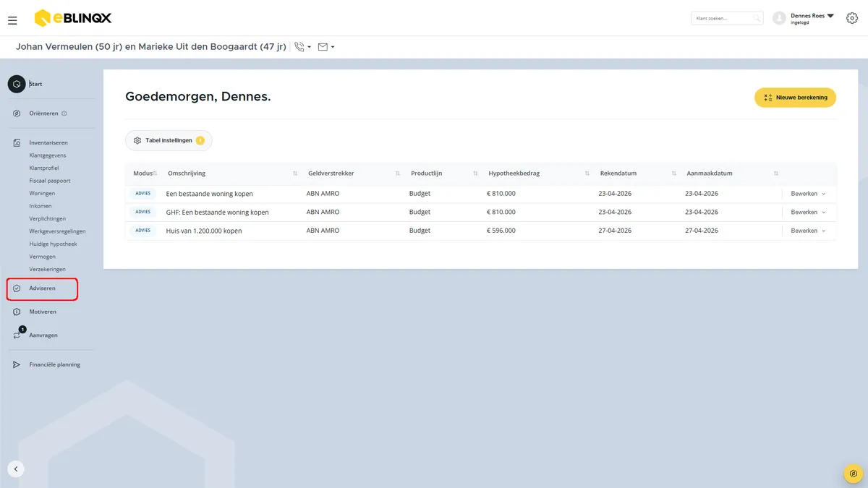Open the settings gear in the header
The width and height of the screenshot is (868, 488).
pyautogui.click(x=852, y=18)
